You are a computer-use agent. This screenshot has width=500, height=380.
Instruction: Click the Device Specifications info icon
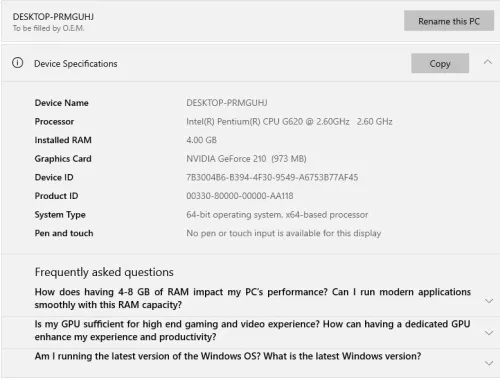click(x=18, y=63)
